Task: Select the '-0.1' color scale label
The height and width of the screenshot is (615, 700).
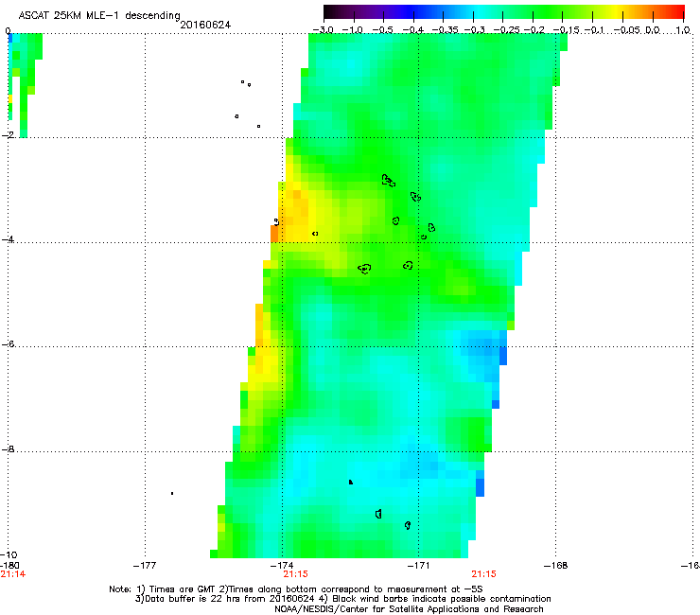Action: (x=594, y=30)
